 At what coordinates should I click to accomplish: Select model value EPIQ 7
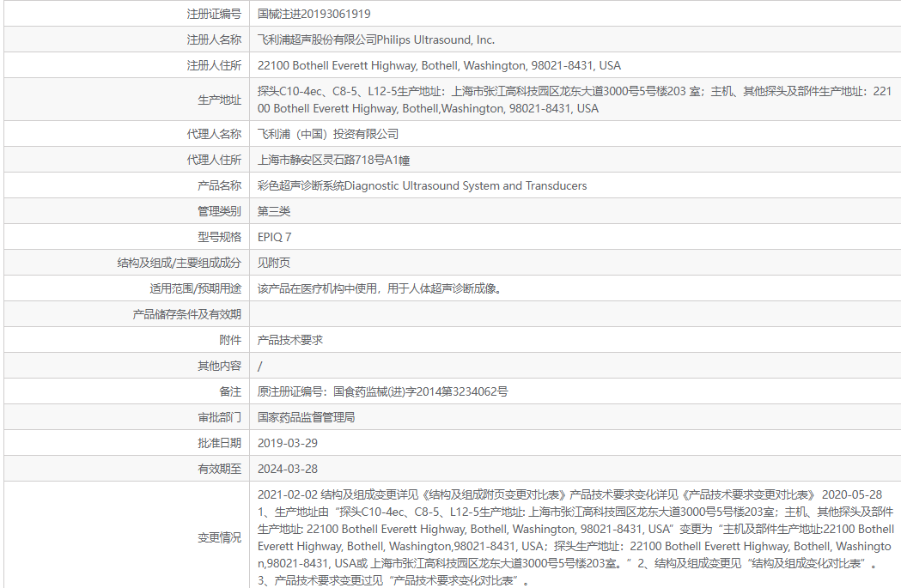coord(274,237)
